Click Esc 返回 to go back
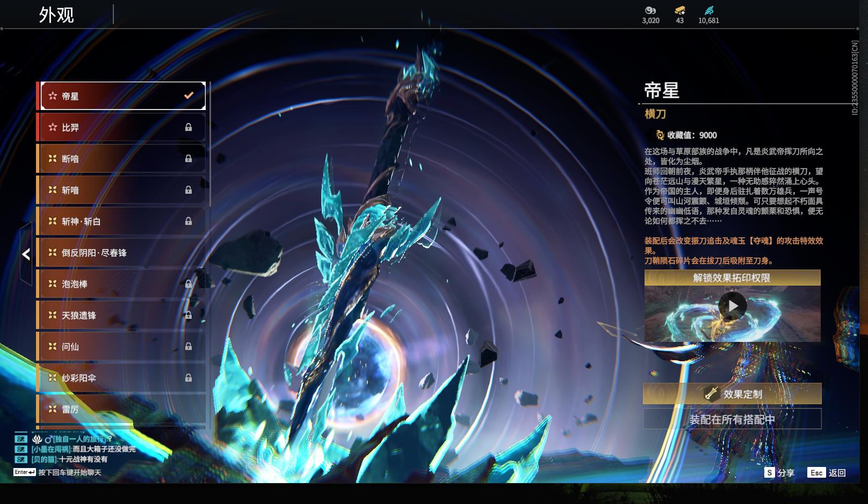The width and height of the screenshot is (868, 504). [x=827, y=473]
